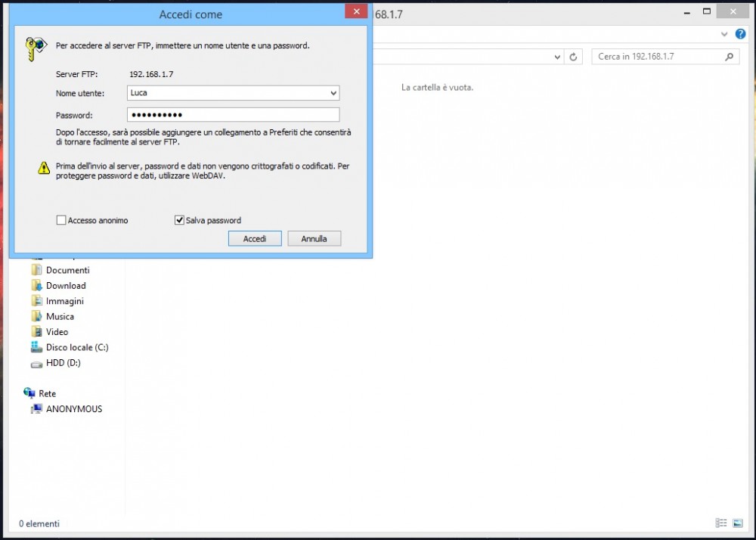The image size is (756, 540).
Task: Click the yellow warning icon
Action: pyautogui.click(x=44, y=168)
